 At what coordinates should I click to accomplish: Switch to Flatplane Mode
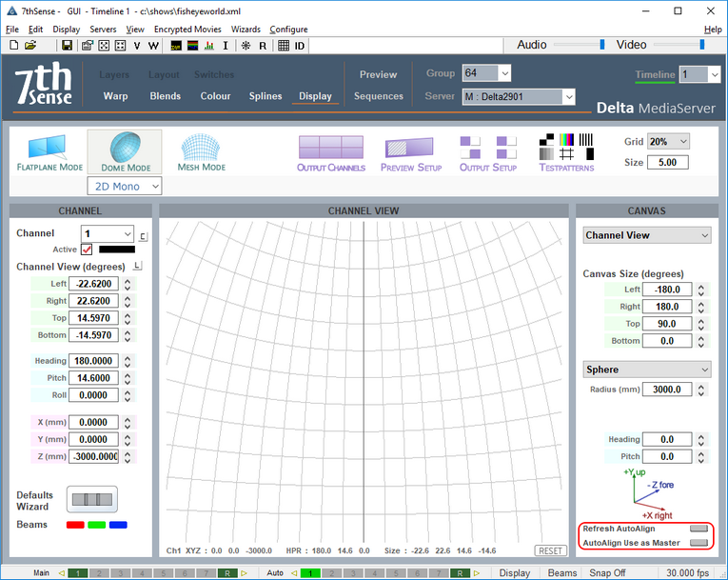click(x=49, y=153)
